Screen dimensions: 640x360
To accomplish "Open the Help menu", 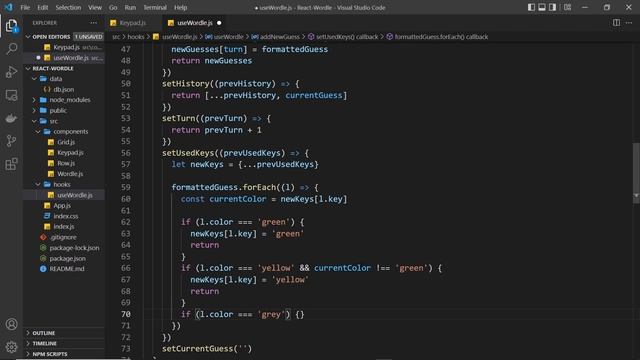I will 180,7.
